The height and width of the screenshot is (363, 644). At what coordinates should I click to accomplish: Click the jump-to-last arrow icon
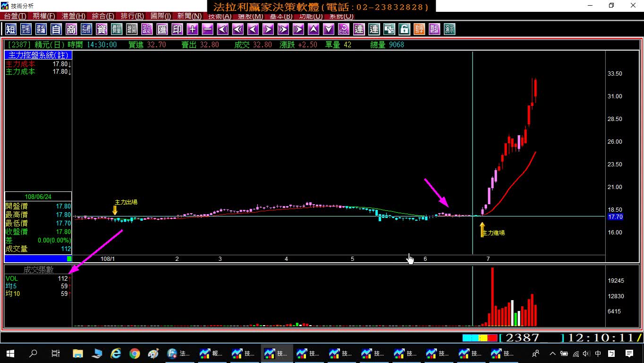coord(298,29)
